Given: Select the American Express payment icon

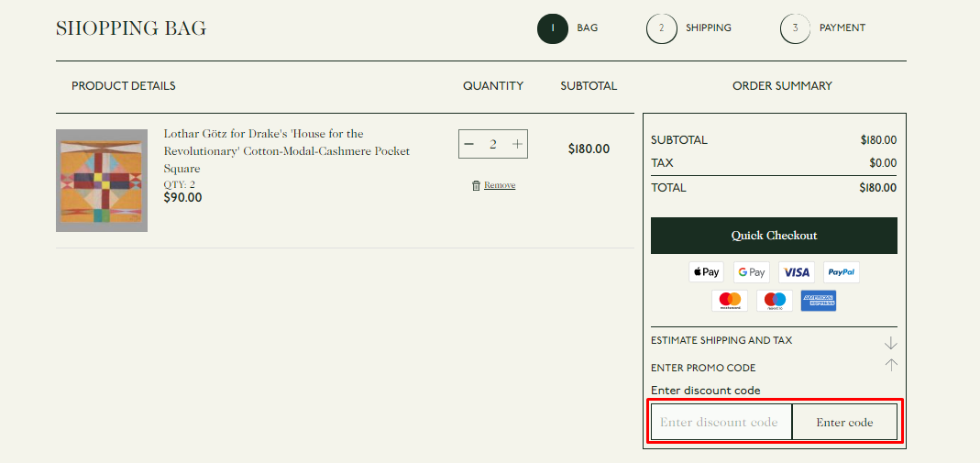Looking at the screenshot, I should tap(819, 301).
